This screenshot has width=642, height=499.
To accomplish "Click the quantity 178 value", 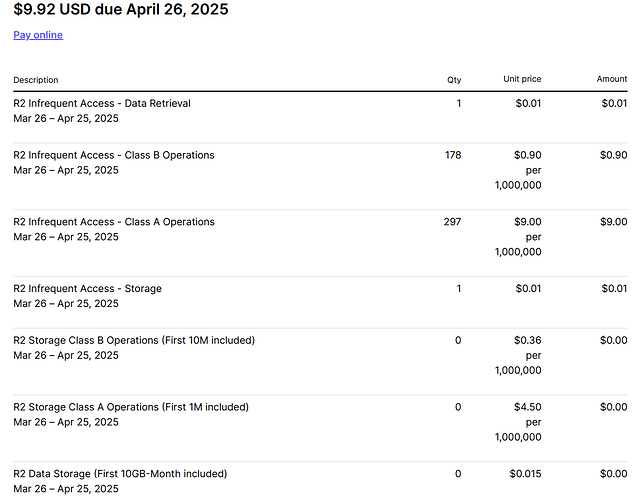I will click(453, 155).
